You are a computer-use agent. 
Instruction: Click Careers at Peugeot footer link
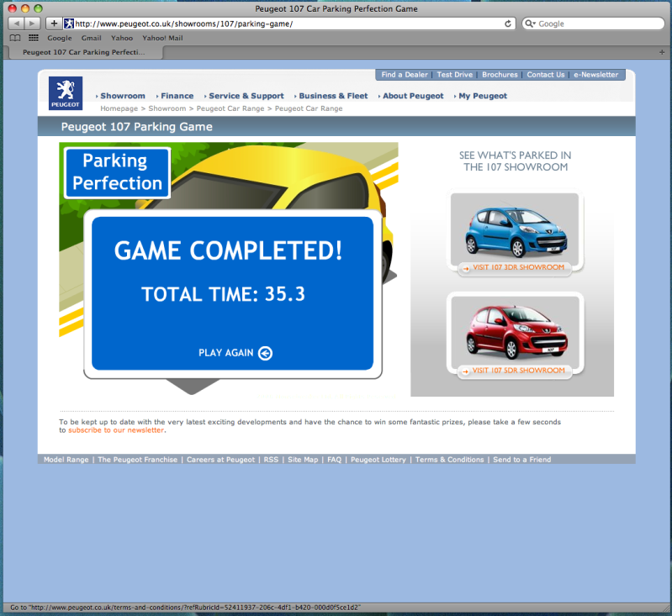click(220, 460)
